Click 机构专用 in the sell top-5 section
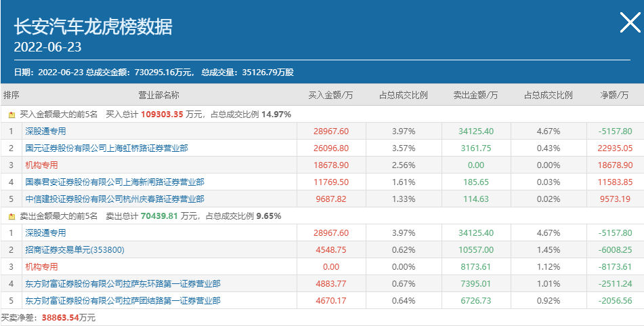This screenshot has width=644, height=326. (41, 267)
